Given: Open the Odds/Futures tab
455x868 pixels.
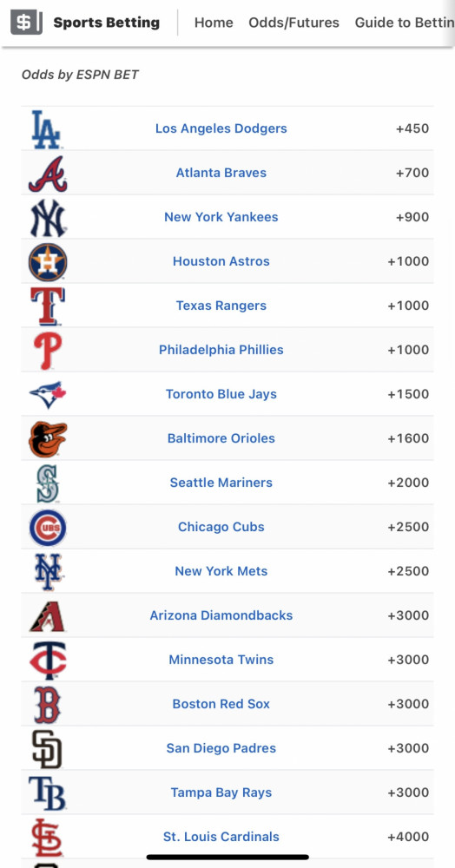Looking at the screenshot, I should coord(293,23).
